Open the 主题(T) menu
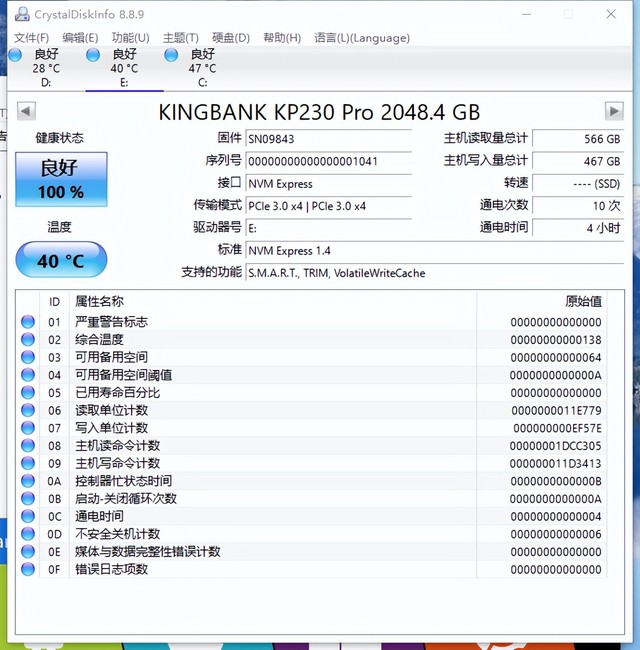 pos(181,38)
